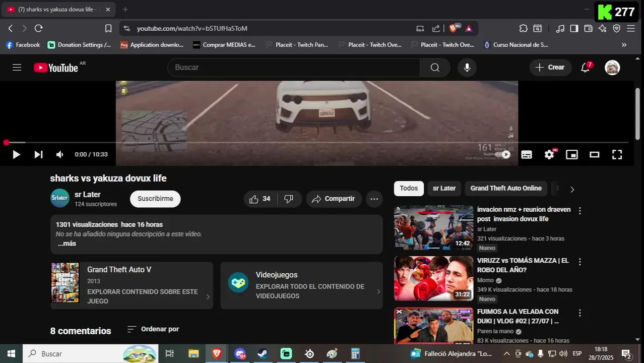Open YouTube notifications bell
Screen dimensions: 644x363
coord(586,68)
